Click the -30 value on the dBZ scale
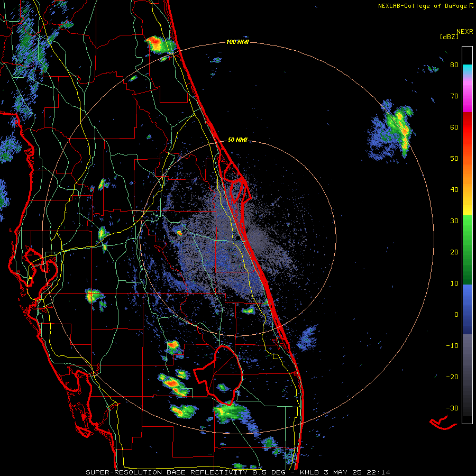 452,408
